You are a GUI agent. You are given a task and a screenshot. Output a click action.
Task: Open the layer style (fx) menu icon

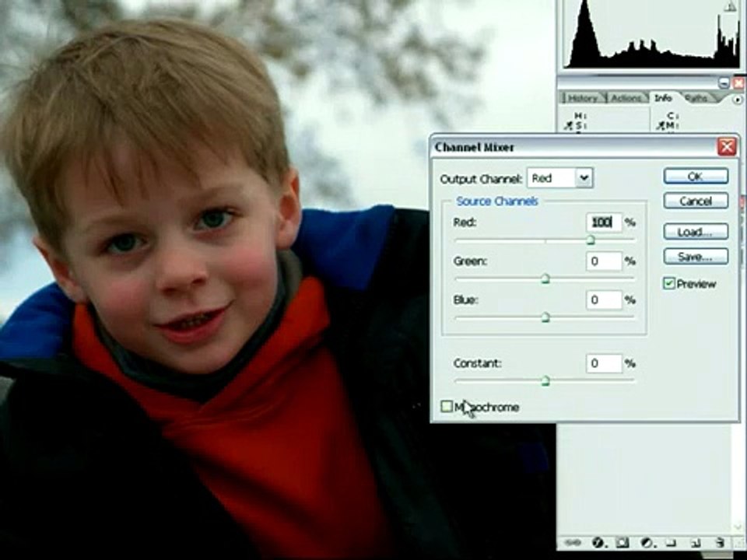pos(598,542)
